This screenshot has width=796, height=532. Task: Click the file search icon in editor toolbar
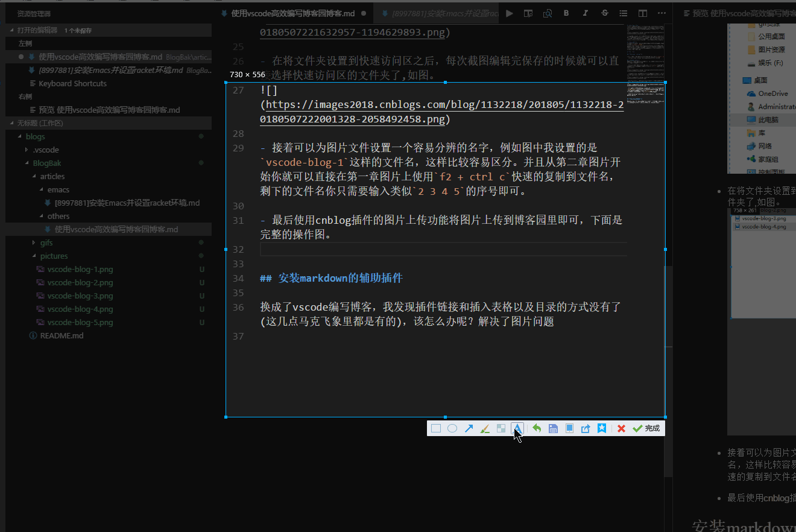(x=548, y=13)
